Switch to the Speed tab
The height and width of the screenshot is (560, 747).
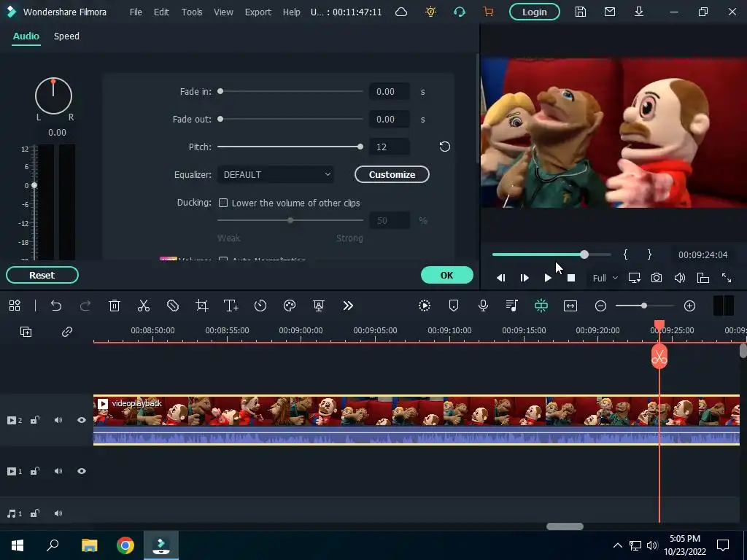[x=66, y=36]
